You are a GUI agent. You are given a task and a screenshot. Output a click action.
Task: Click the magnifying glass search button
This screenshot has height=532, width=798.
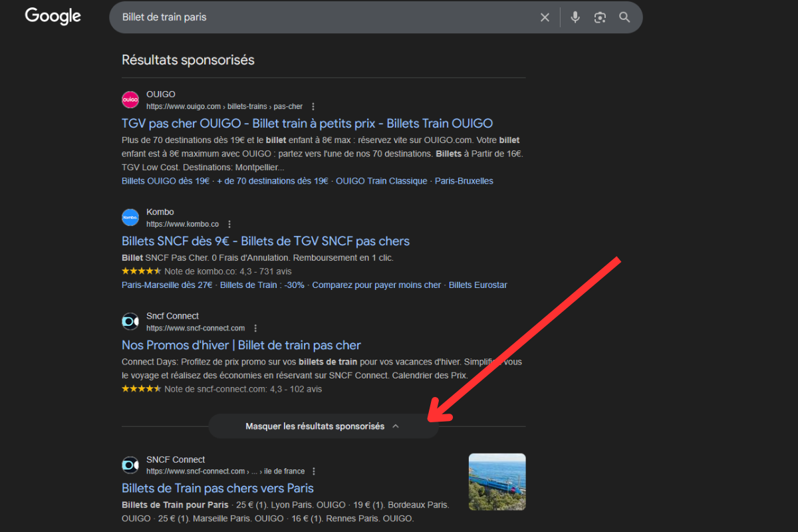pos(624,17)
